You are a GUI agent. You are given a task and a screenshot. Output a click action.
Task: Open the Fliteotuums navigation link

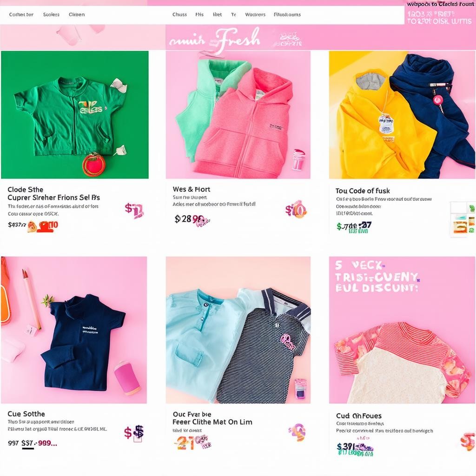coord(287,14)
